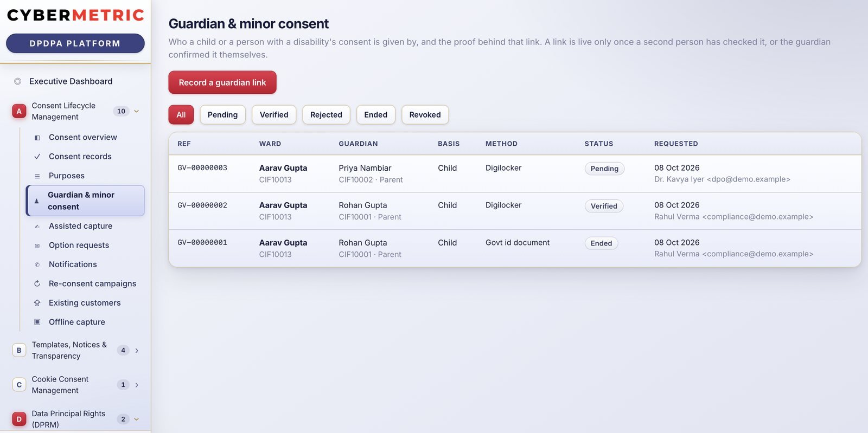Click the Consent overview sidebar icon

tap(37, 138)
